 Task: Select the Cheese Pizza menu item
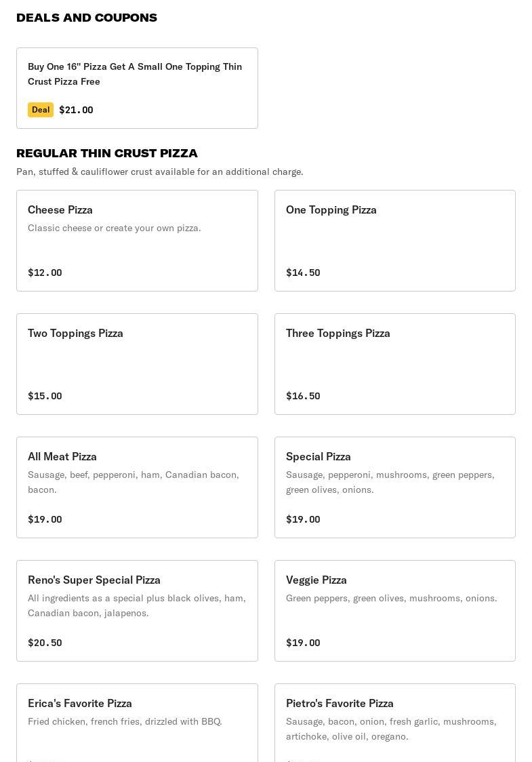click(x=137, y=241)
